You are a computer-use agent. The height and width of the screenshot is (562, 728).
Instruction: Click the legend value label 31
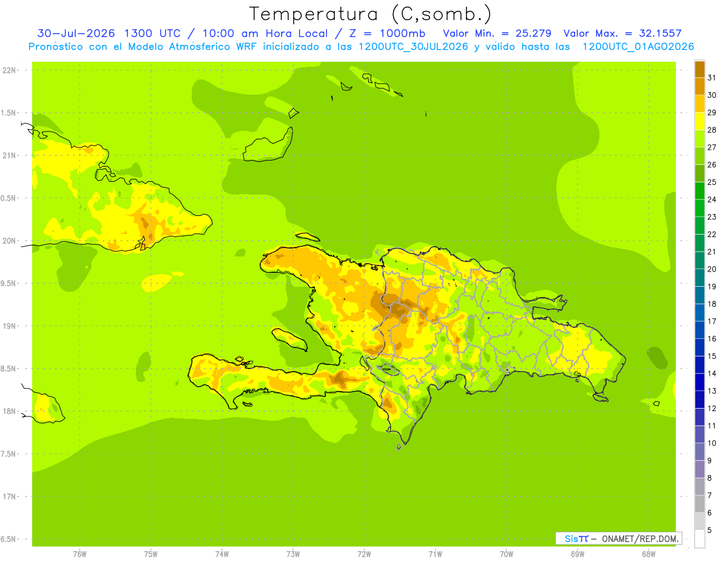[712, 78]
